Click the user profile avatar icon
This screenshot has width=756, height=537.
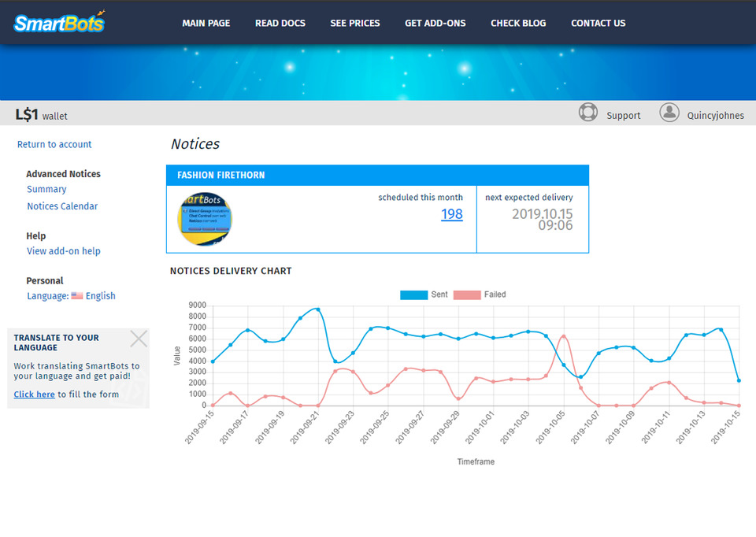[669, 113]
